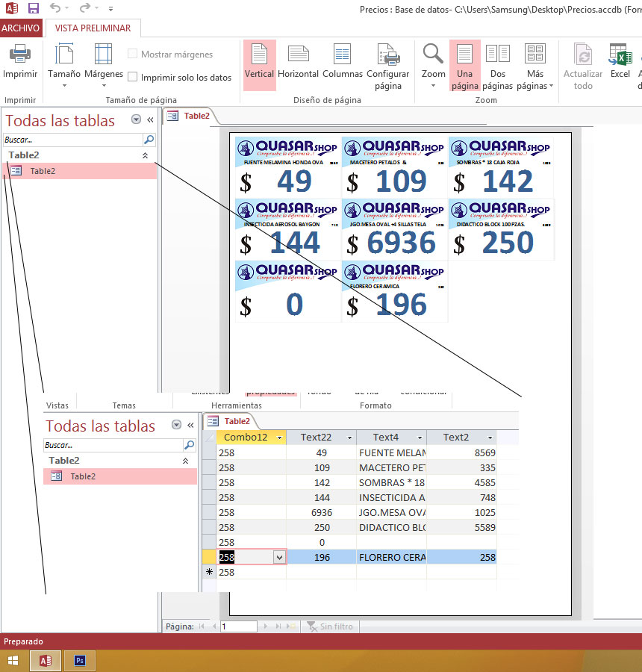Click the $250 DIDACTICO BLOCK price label

click(x=501, y=229)
